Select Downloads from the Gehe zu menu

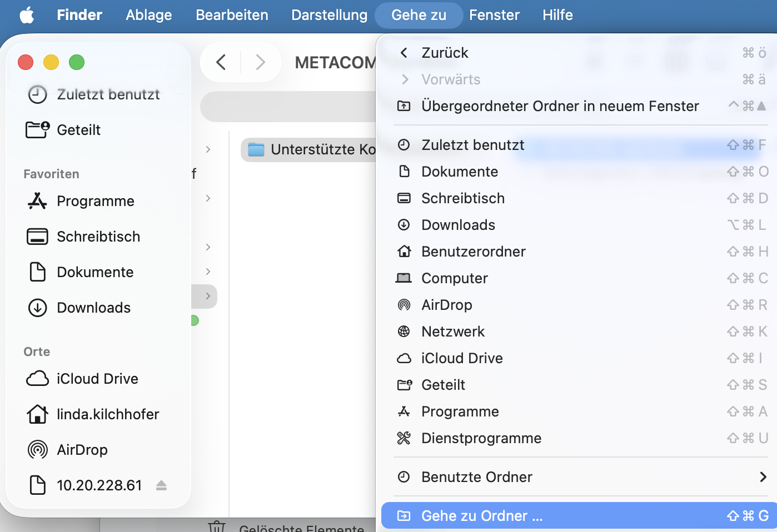click(x=458, y=225)
